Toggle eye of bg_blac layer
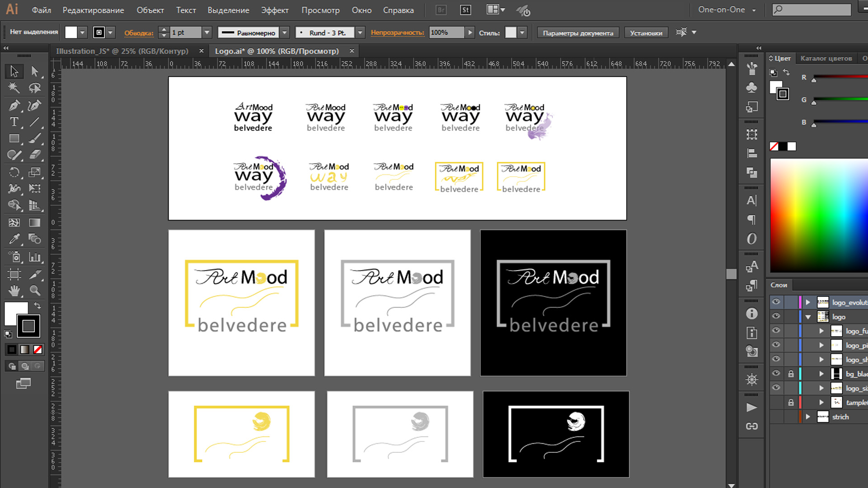This screenshot has width=868, height=488. pyautogui.click(x=776, y=373)
